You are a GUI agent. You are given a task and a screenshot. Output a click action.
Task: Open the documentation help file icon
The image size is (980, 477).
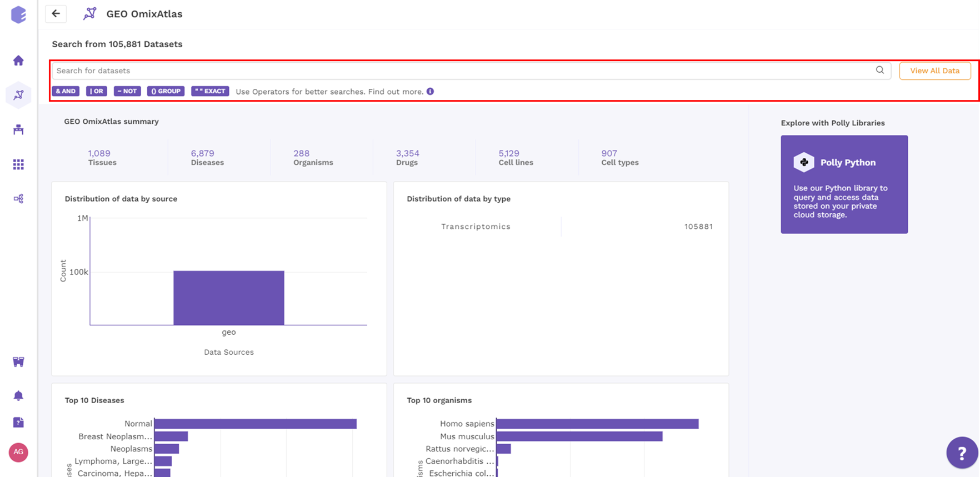click(x=18, y=423)
